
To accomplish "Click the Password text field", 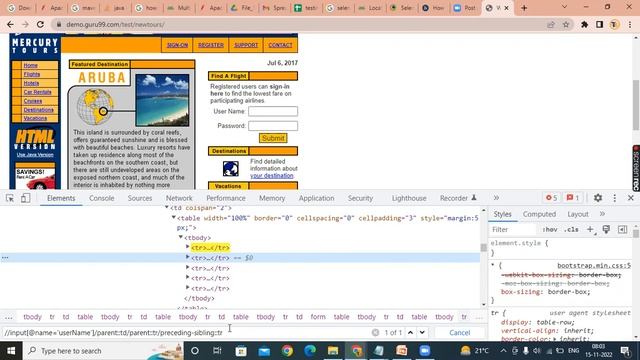I will click(x=273, y=126).
